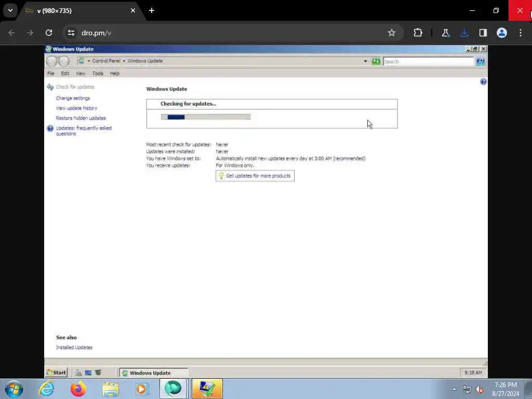Expand the Control Panel breadcrumb arrow
Viewport: 532px width, 399px height.
[89, 61]
